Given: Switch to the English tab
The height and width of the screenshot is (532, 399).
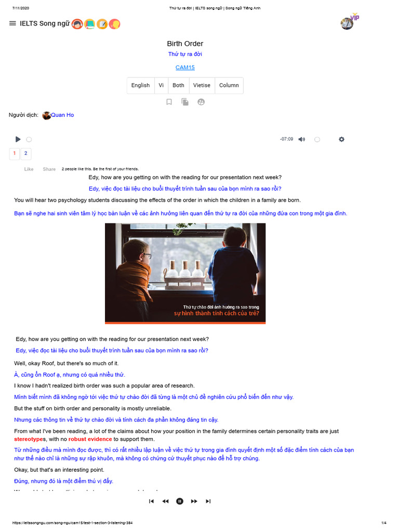Looking at the screenshot, I should 140,85.
